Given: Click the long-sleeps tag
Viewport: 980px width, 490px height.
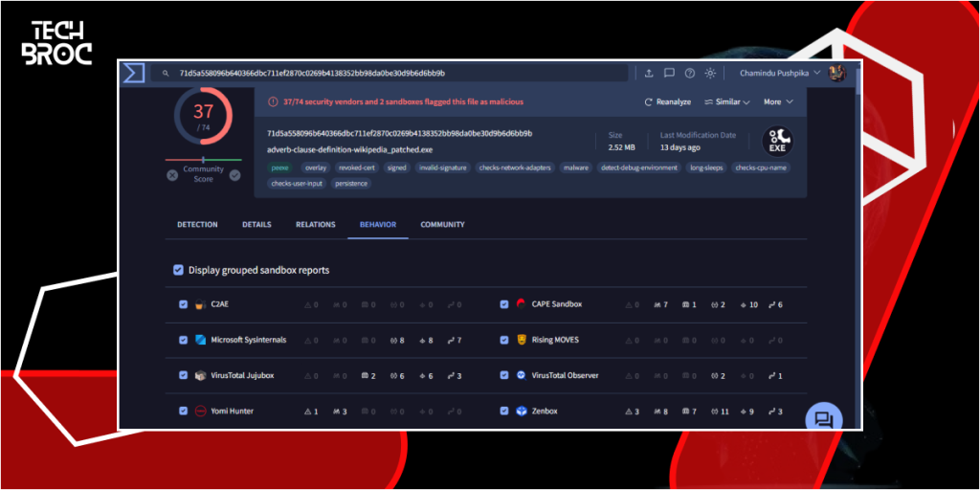Looking at the screenshot, I should [705, 167].
